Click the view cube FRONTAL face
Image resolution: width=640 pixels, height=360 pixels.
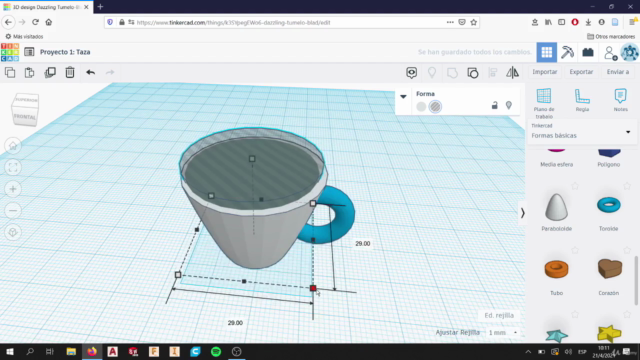[x=24, y=117]
